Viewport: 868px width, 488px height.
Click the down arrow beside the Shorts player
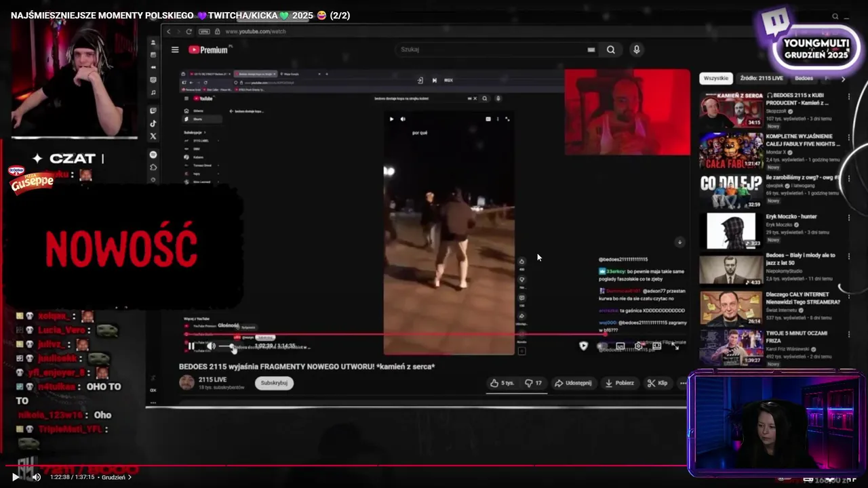pyautogui.click(x=679, y=242)
